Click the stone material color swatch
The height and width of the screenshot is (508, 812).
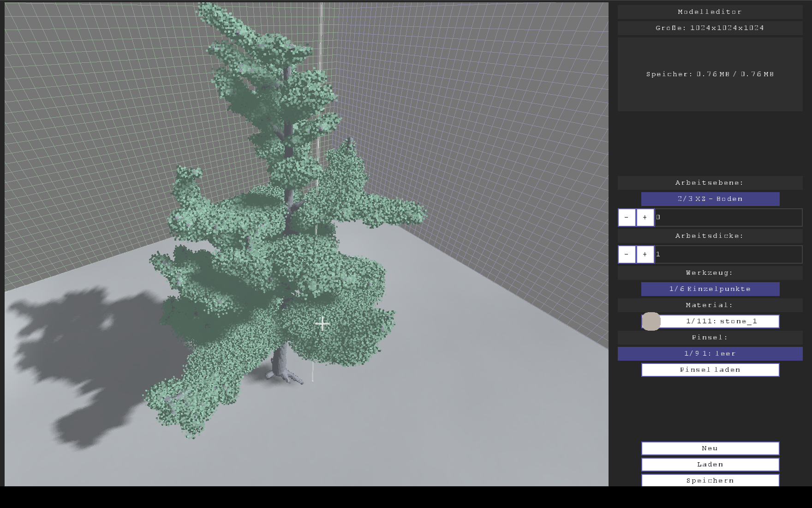tap(651, 321)
